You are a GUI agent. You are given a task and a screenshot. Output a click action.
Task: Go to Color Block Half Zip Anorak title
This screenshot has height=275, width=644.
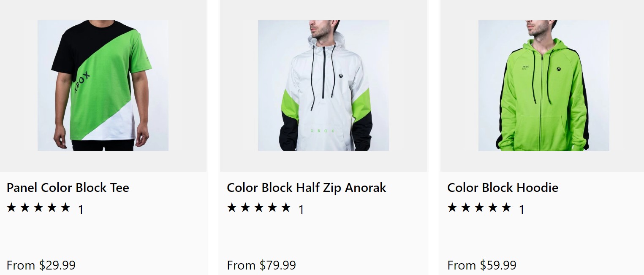click(x=307, y=188)
